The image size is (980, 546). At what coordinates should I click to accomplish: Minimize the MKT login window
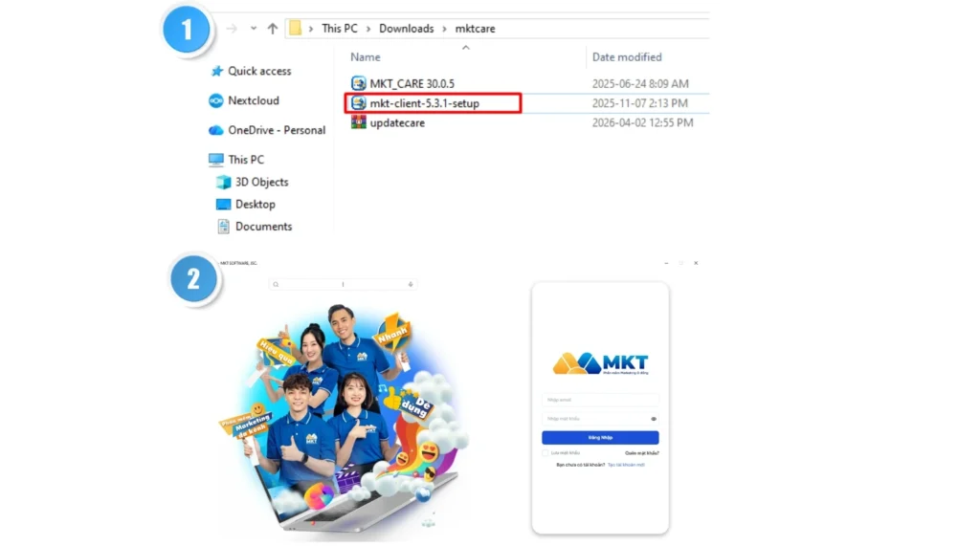[666, 263]
